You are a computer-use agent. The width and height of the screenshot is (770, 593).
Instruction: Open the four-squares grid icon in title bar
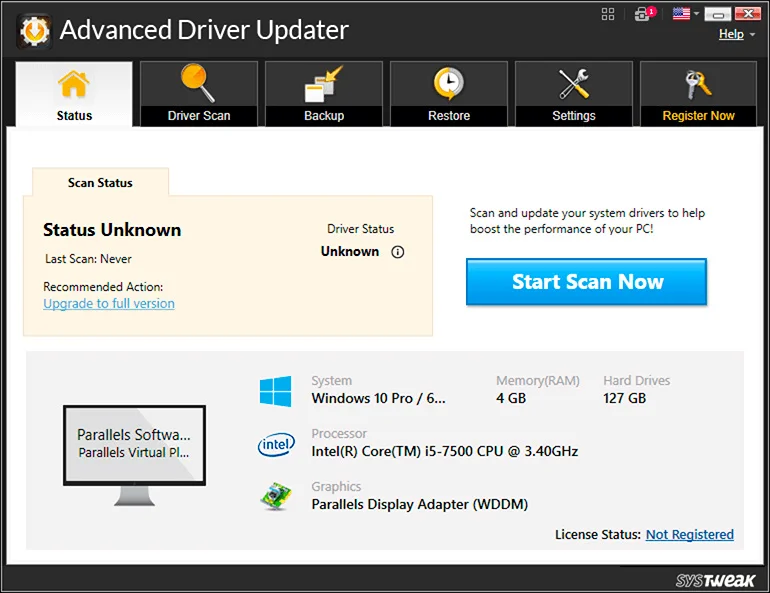pos(608,14)
